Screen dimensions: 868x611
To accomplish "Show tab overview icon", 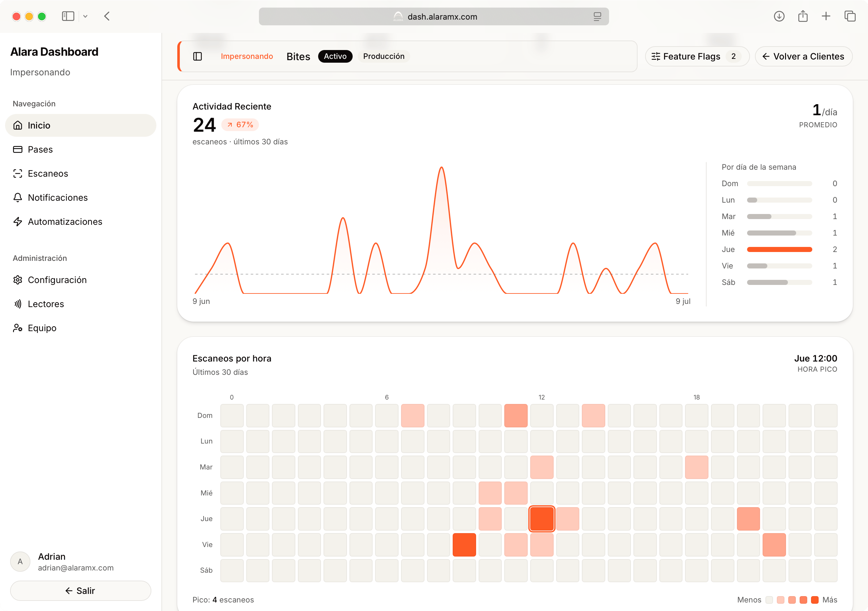I will (850, 16).
